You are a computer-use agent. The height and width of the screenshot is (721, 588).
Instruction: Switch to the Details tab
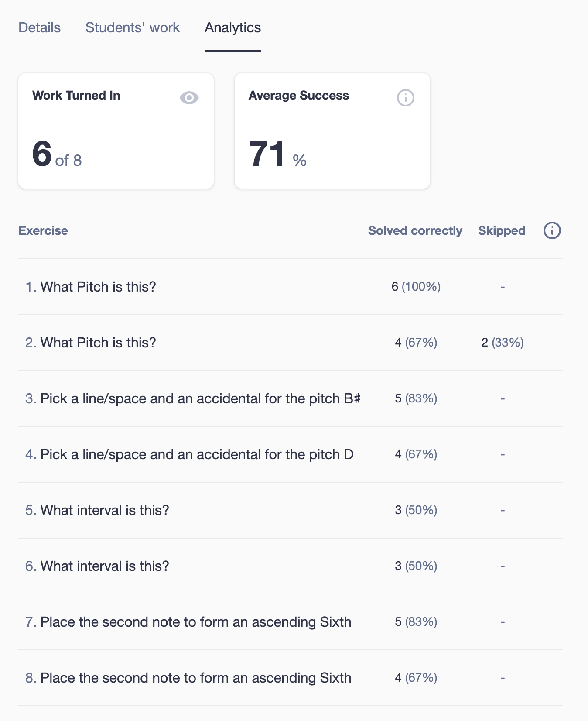tap(39, 27)
